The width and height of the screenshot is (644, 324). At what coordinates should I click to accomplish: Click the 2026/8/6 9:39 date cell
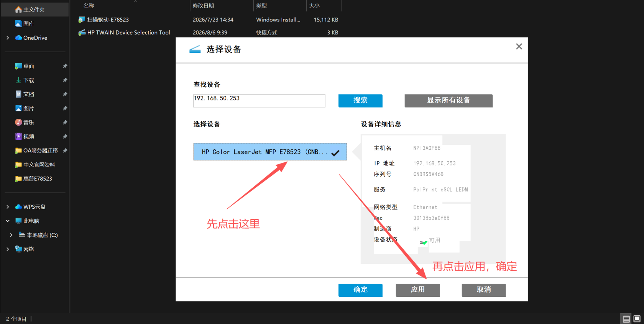tap(210, 33)
